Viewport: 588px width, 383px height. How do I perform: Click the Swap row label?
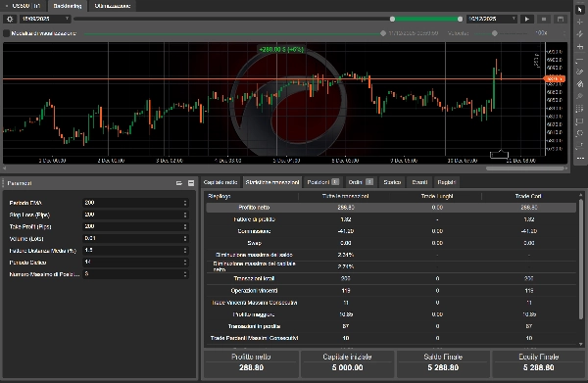coord(254,243)
